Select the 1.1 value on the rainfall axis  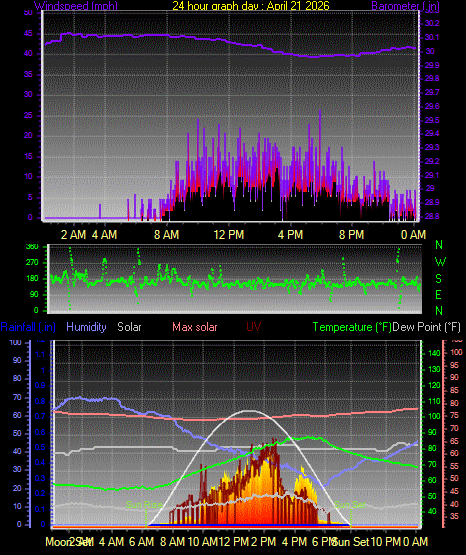[41, 354]
